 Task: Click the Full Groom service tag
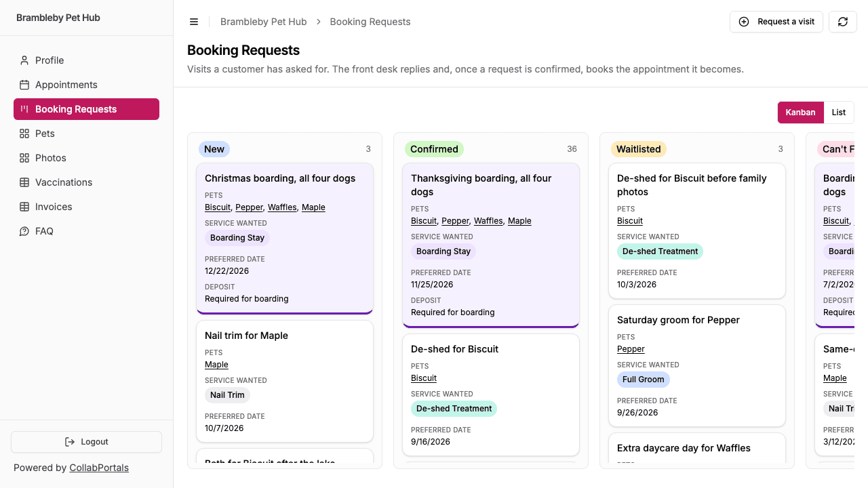point(644,380)
